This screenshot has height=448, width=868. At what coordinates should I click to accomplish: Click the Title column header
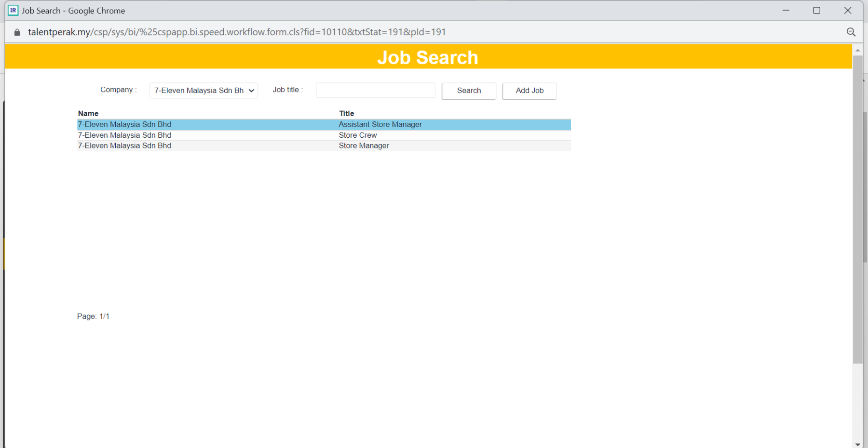[346, 114]
